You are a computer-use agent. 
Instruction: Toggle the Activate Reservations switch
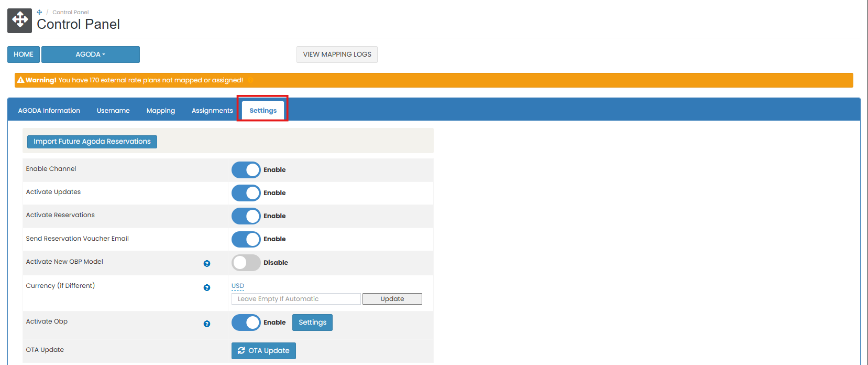tap(246, 216)
